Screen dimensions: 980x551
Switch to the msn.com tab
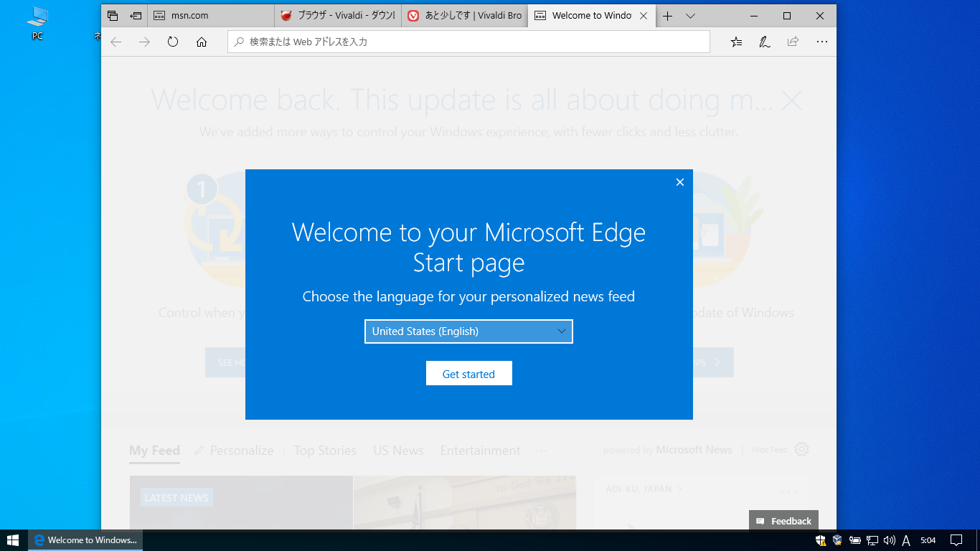pyautogui.click(x=212, y=16)
